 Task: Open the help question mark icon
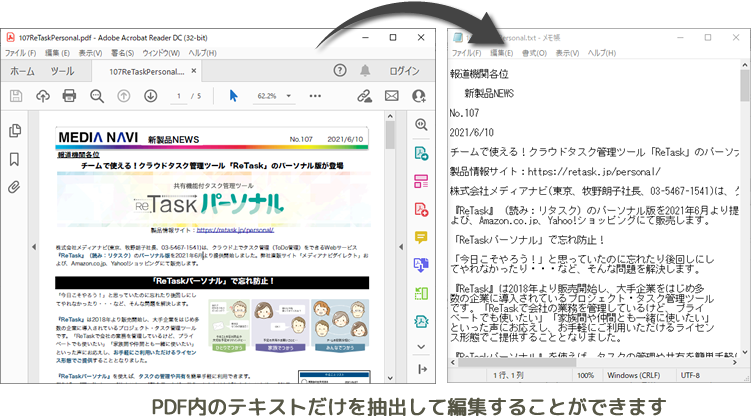pos(340,71)
